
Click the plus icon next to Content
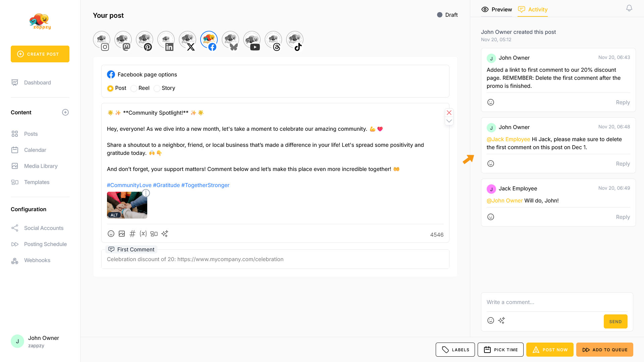[65, 112]
